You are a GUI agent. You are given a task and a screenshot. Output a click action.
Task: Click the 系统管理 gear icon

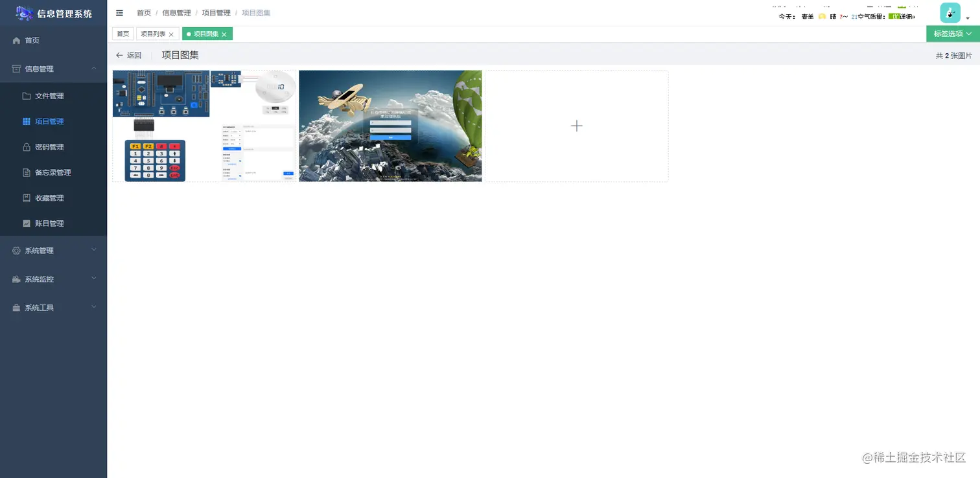coord(16,251)
